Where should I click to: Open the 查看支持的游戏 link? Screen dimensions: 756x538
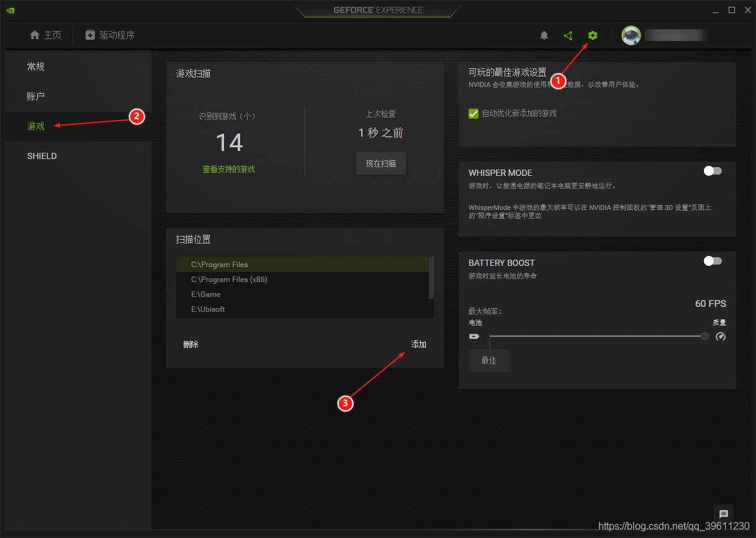[x=228, y=169]
